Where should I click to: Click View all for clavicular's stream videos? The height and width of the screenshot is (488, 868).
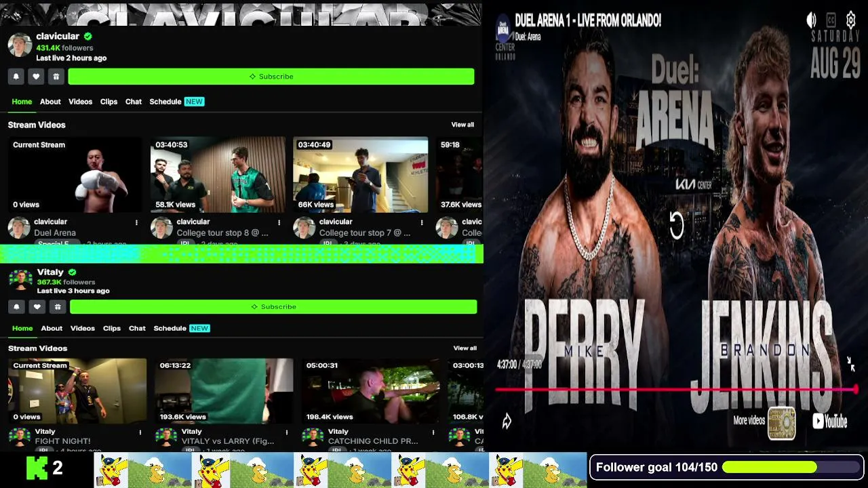[462, 125]
